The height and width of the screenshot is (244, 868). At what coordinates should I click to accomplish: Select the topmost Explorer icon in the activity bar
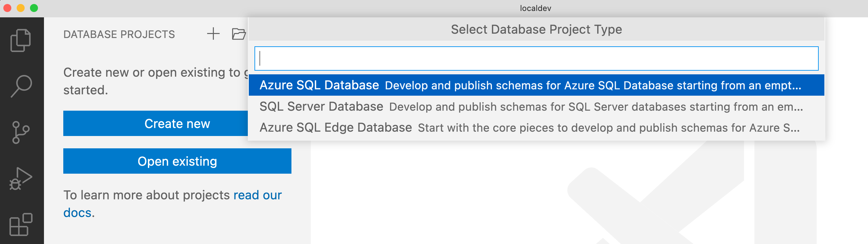[21, 40]
